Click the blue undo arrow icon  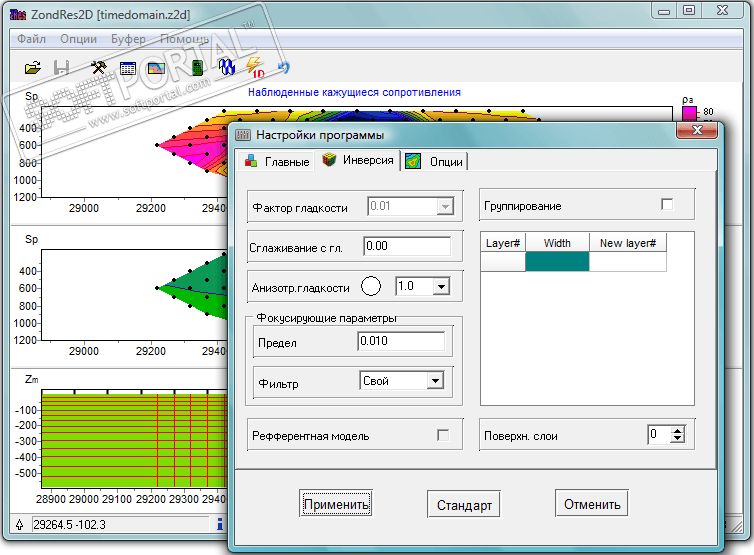(x=284, y=68)
